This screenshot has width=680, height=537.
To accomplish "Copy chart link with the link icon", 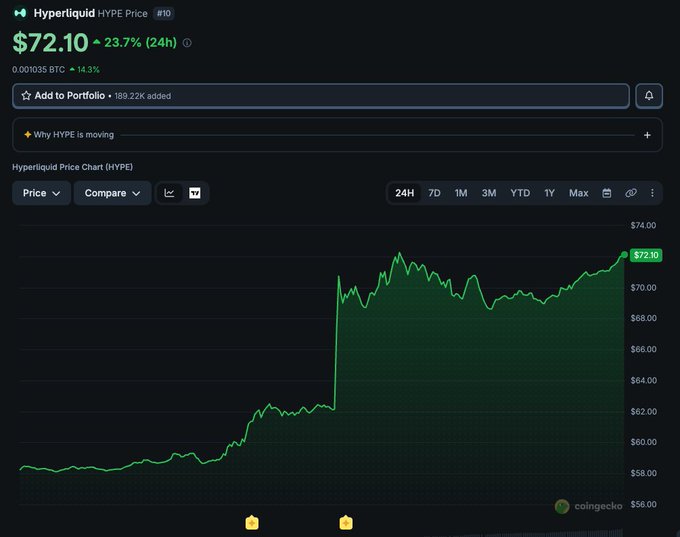I will pos(631,193).
